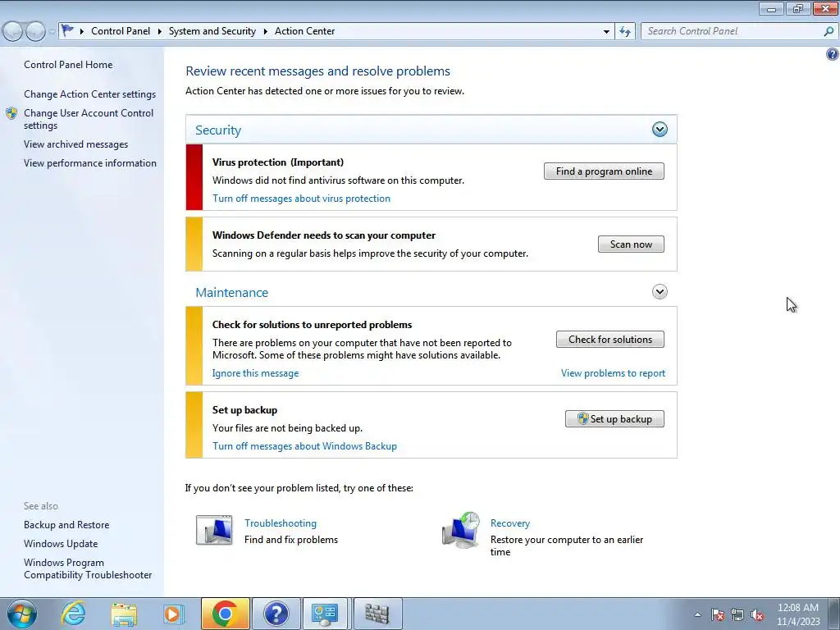840x630 pixels.
Task: Click the Action Center flag tray icon
Action: 718,614
